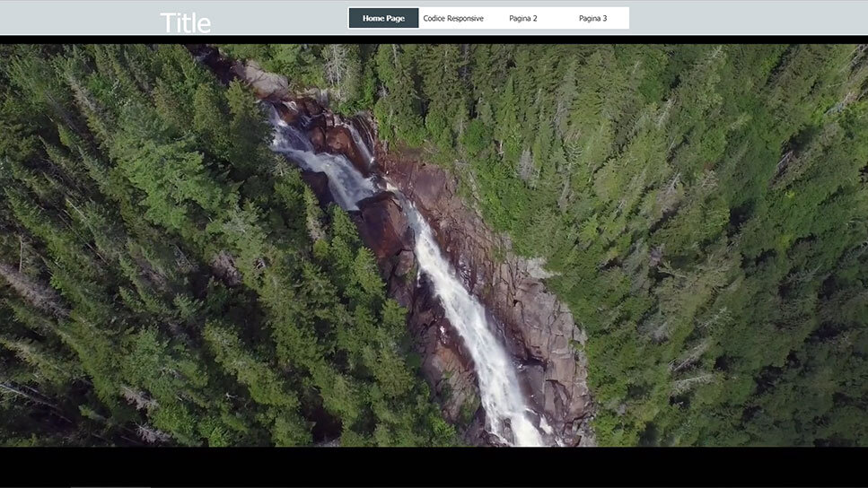Click the top-left corner of the forest video

(11, 54)
